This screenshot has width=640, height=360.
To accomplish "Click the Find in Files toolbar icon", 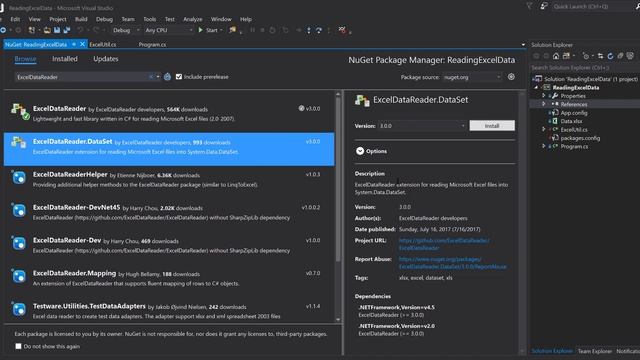I will [232, 30].
